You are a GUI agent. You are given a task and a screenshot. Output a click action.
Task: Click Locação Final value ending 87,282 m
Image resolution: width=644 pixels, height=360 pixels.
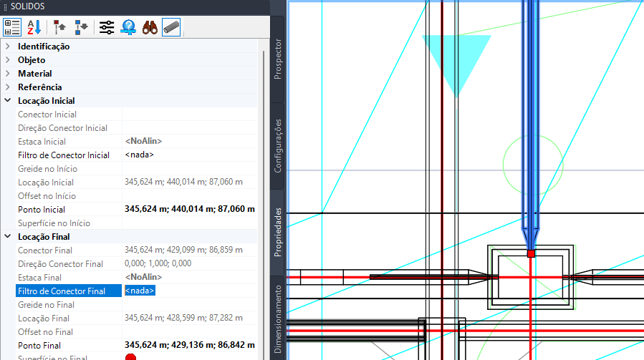183,318
